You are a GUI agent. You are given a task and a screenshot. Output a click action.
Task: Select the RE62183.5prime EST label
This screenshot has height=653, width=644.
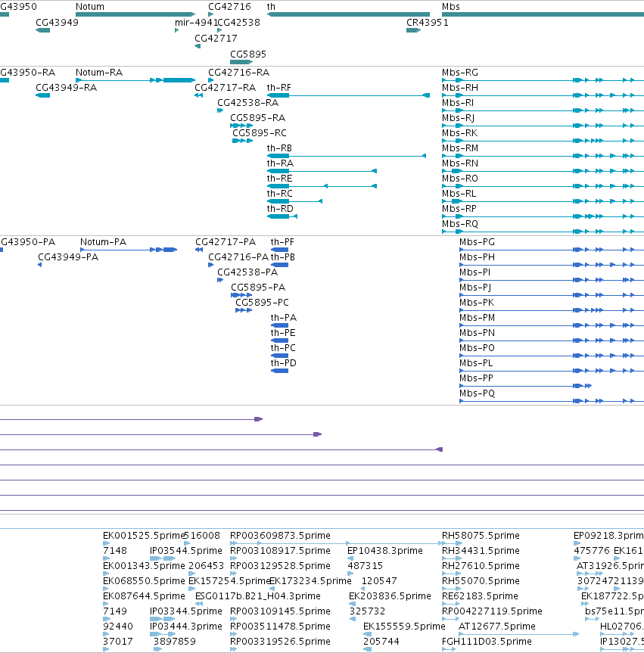[481, 596]
